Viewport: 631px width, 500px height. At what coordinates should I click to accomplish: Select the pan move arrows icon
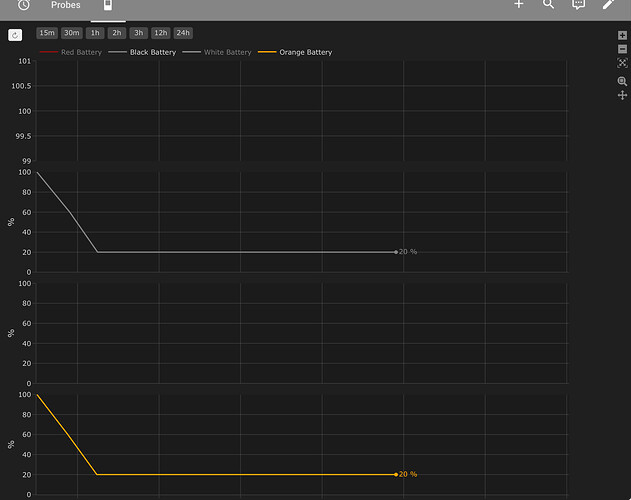(622, 95)
